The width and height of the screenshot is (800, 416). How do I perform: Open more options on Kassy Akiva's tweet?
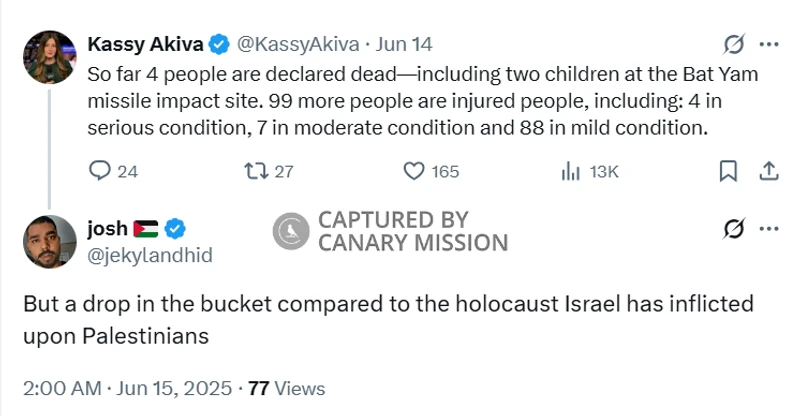pyautogui.click(x=769, y=45)
